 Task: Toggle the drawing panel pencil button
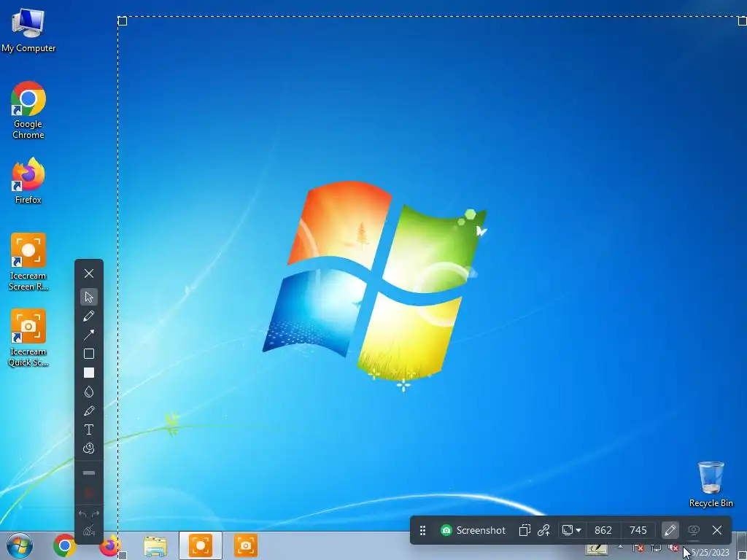[x=670, y=531]
